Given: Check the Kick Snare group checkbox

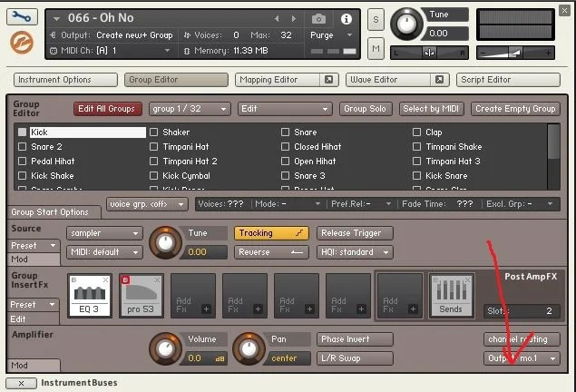Looking at the screenshot, I should [416, 176].
